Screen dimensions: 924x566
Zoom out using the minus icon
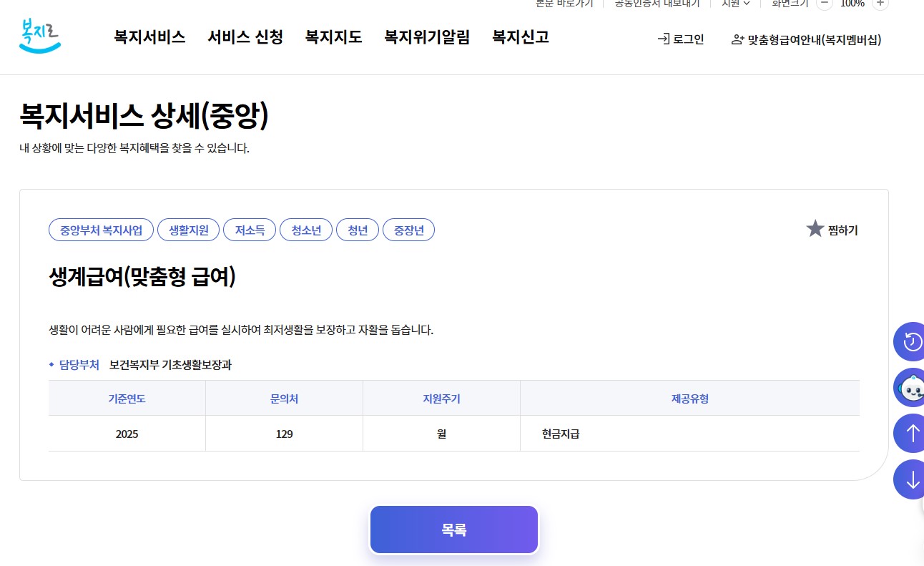(x=825, y=4)
